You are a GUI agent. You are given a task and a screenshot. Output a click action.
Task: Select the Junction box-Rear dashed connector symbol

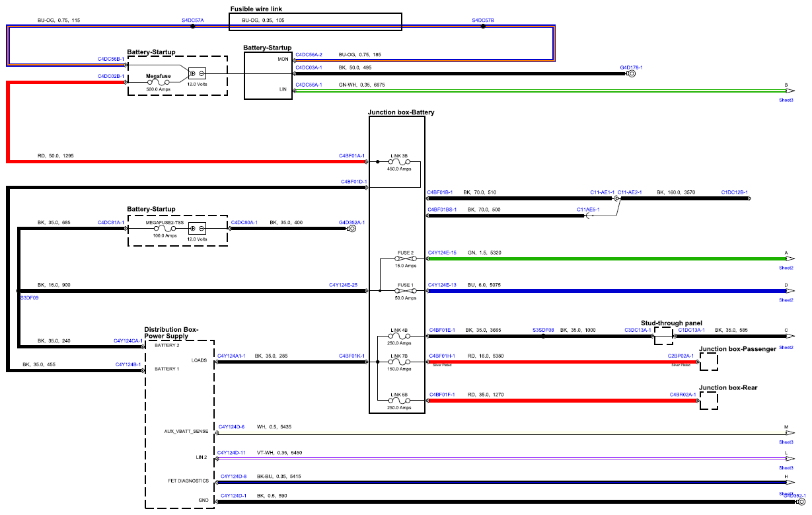point(708,401)
